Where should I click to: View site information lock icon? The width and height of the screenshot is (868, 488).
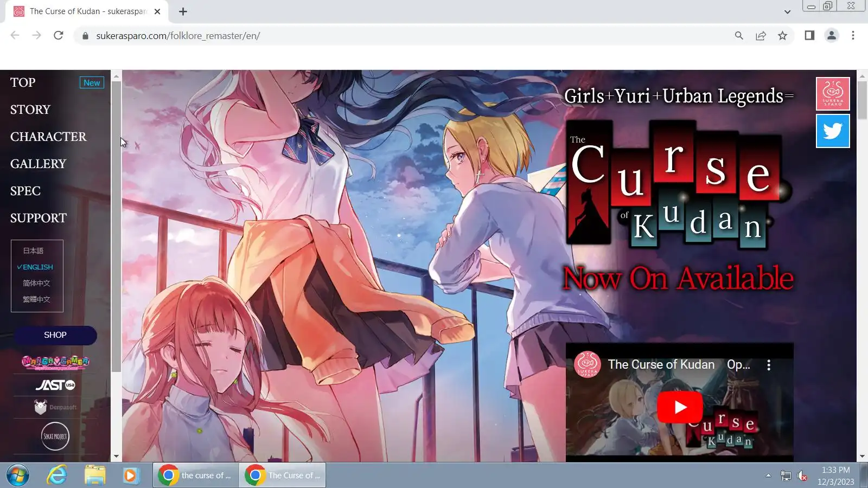(85, 36)
